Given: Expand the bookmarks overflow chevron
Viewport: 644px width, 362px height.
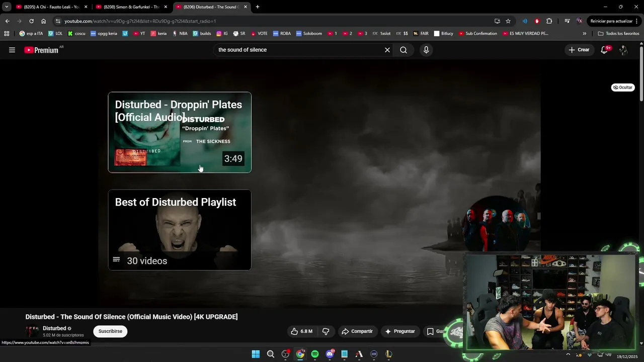Looking at the screenshot, I should tap(584, 34).
